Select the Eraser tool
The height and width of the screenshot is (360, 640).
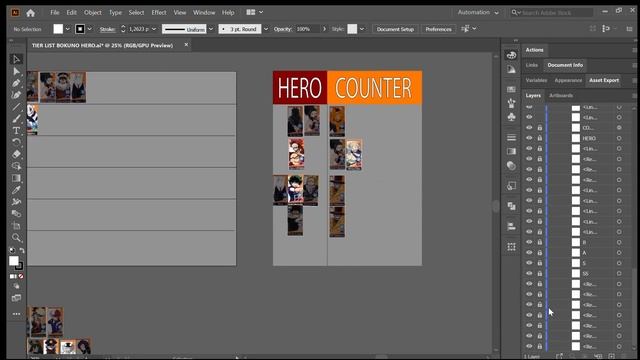[16, 154]
